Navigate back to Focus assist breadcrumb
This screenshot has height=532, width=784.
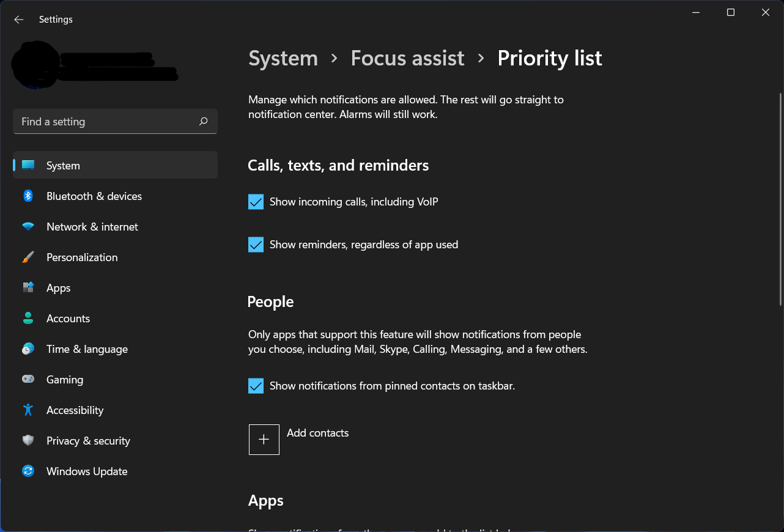tap(407, 58)
